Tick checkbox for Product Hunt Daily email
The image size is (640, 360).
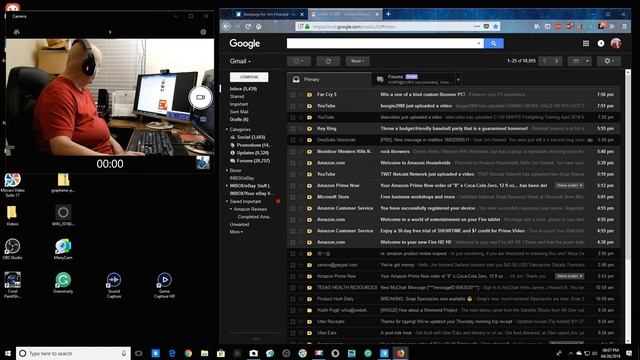(x=293, y=299)
